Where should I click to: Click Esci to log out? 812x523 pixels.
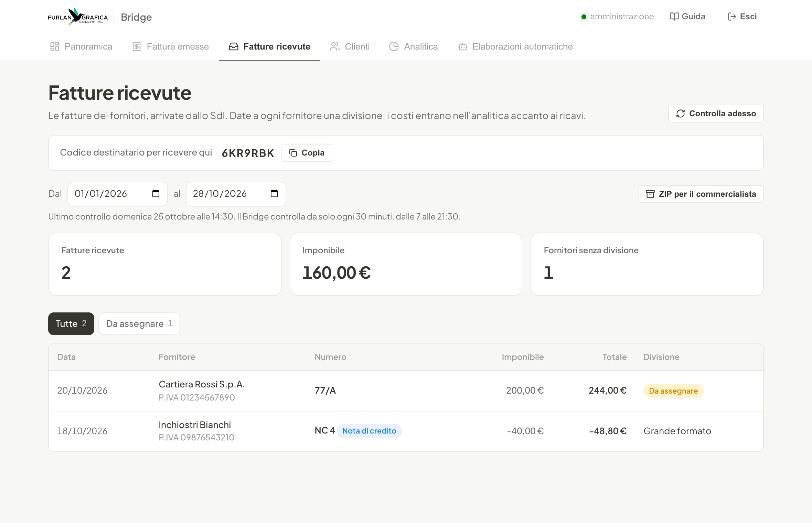[742, 17]
